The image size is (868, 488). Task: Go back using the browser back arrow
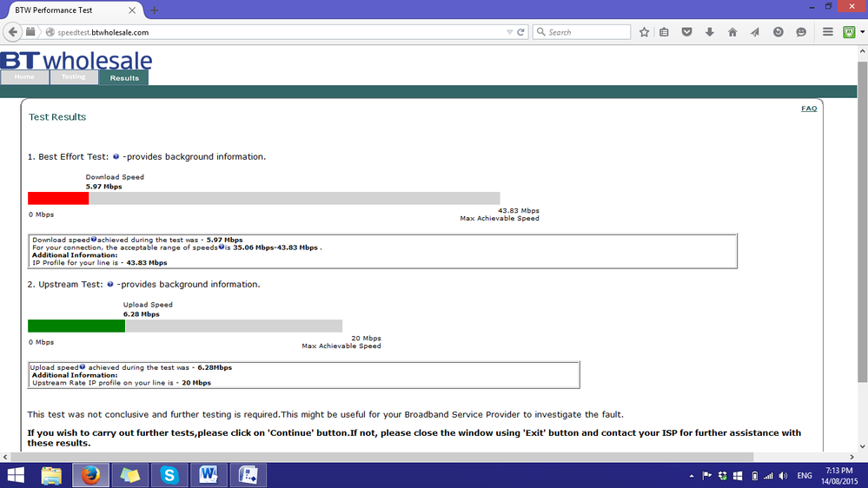click(x=13, y=32)
